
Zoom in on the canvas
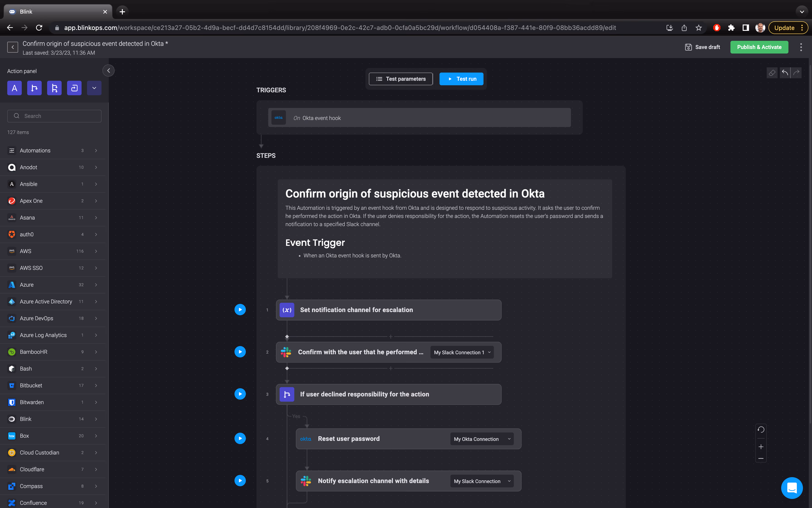761,447
